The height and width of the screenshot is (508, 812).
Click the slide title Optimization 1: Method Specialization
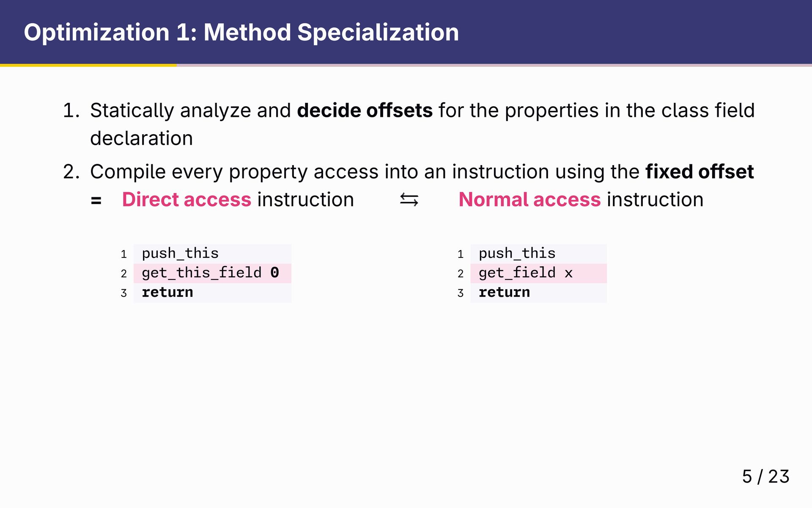(241, 32)
